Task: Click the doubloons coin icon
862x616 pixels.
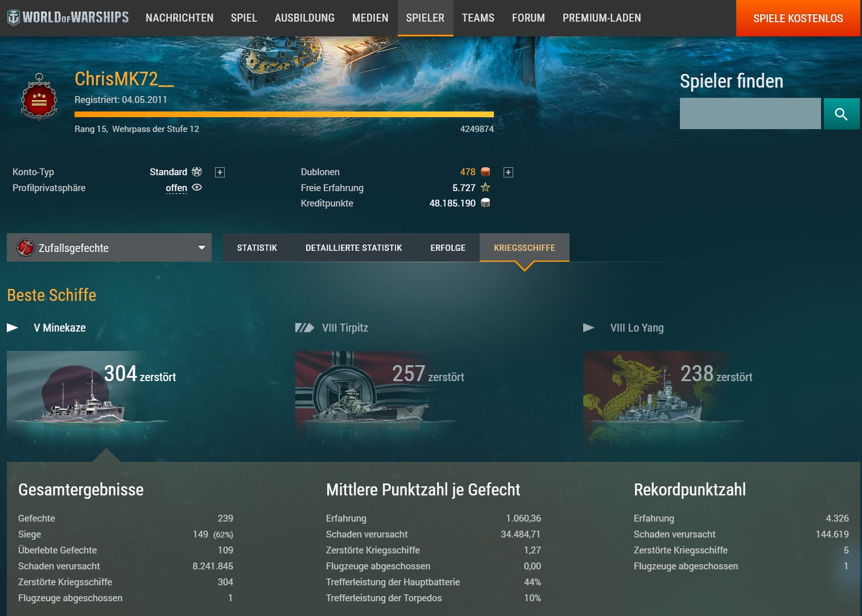Action: click(485, 172)
